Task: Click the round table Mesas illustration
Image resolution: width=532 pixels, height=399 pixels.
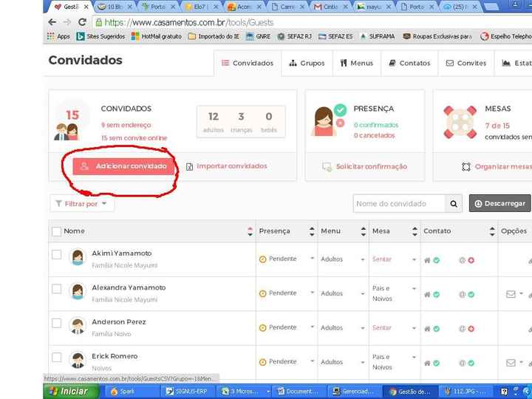Action: (460, 122)
